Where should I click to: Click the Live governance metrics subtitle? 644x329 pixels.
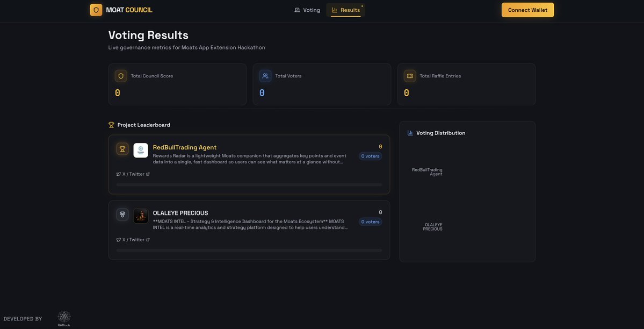point(186,48)
